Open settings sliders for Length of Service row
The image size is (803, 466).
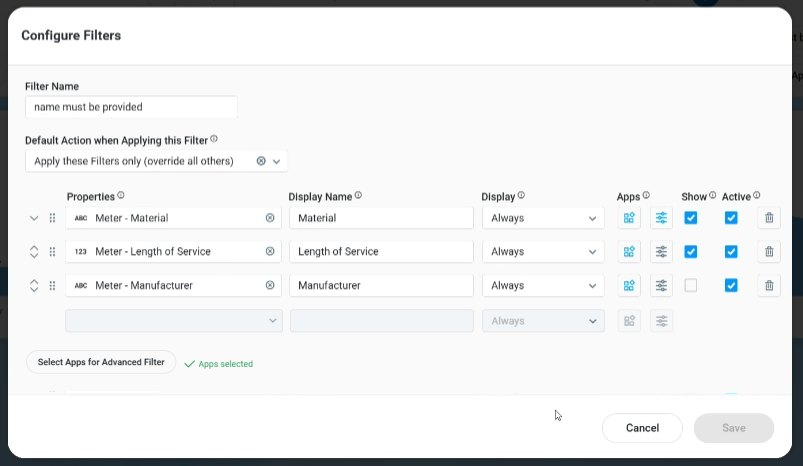[x=661, y=252]
